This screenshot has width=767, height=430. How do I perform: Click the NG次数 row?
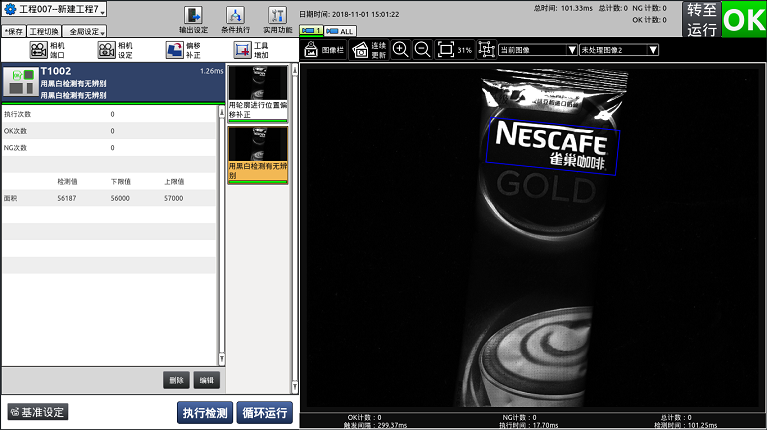tap(109, 147)
